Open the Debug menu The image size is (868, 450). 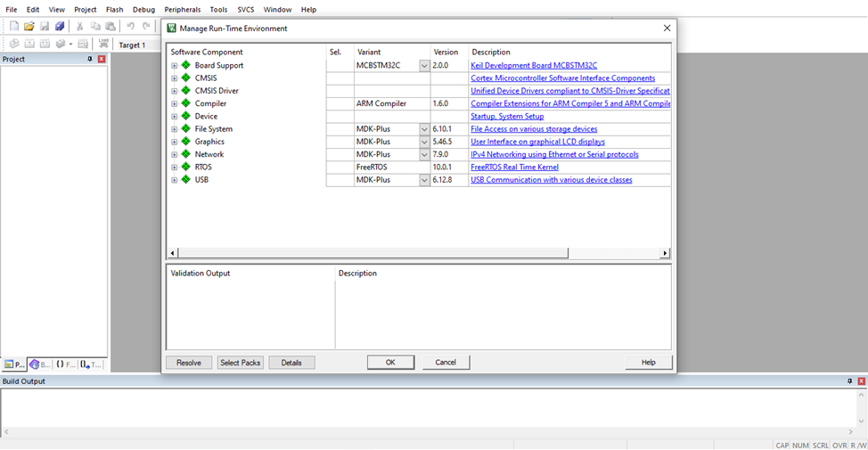click(x=144, y=10)
